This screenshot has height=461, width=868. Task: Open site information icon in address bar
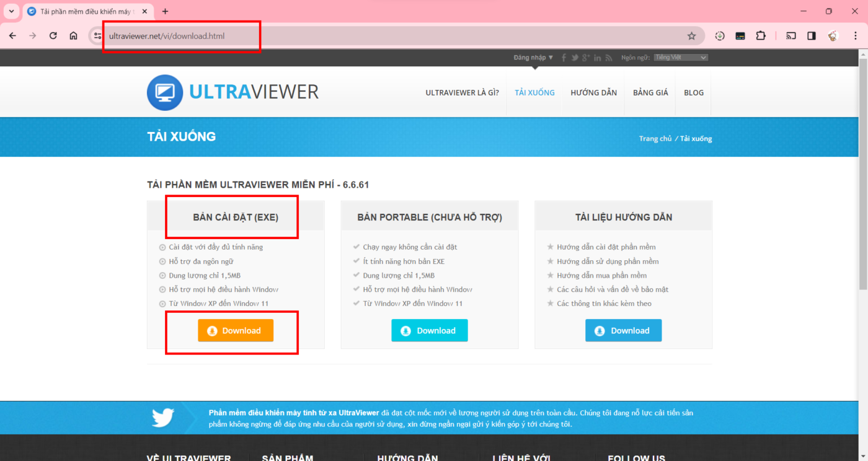[98, 36]
